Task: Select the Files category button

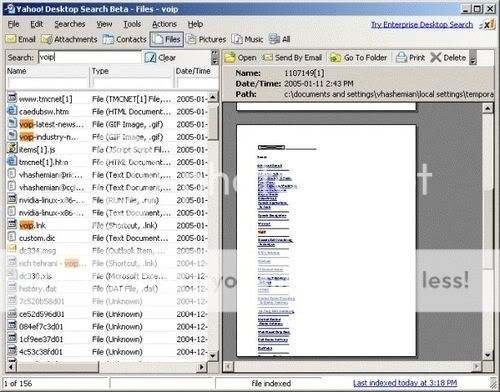Action: point(167,39)
